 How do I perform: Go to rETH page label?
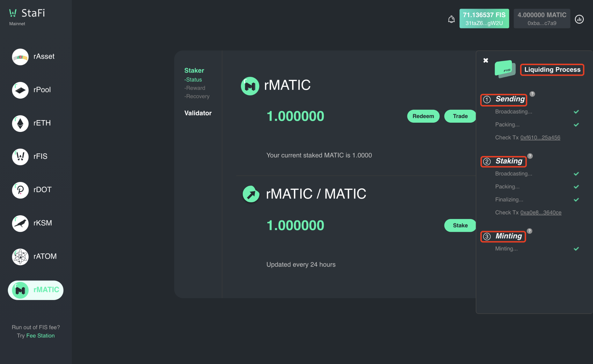[42, 123]
